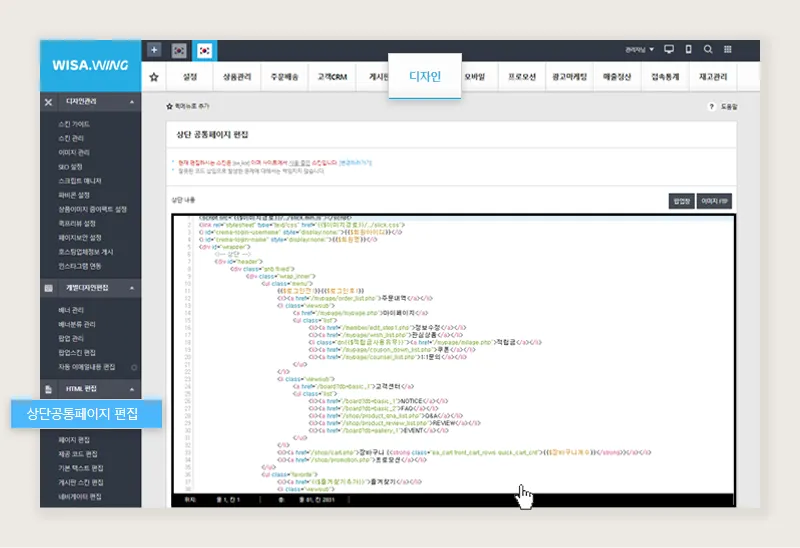The image size is (800, 548).
Task: Open the 모바일 top menu
Action: [474, 77]
